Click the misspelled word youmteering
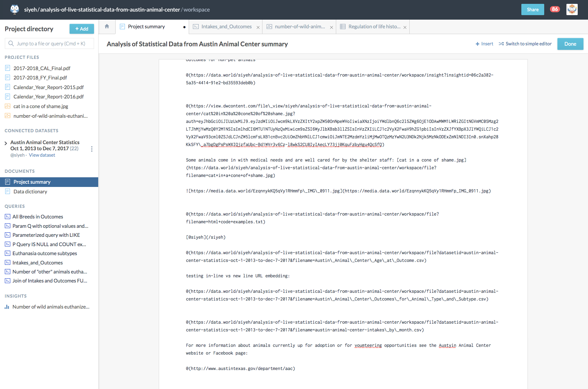Screen dimensions: 588x389 tap(368, 345)
